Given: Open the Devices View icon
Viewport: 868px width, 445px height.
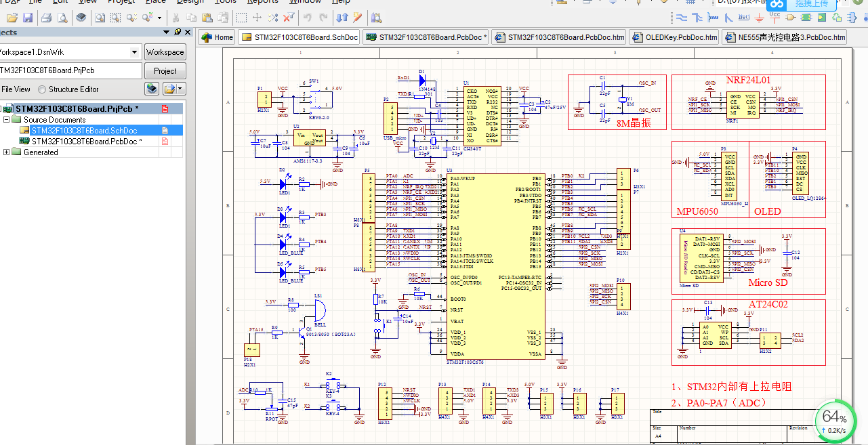Looking at the screenshot, I should (x=81, y=18).
